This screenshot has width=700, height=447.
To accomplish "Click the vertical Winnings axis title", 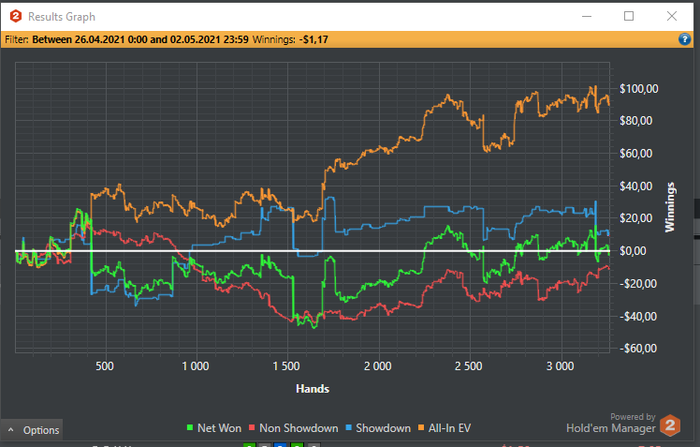I will (x=670, y=207).
